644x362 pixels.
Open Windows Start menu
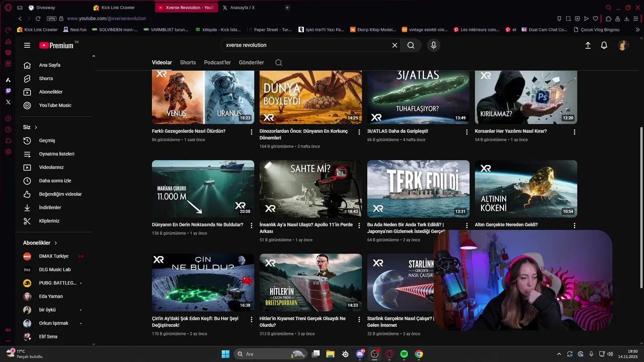[x=225, y=354]
